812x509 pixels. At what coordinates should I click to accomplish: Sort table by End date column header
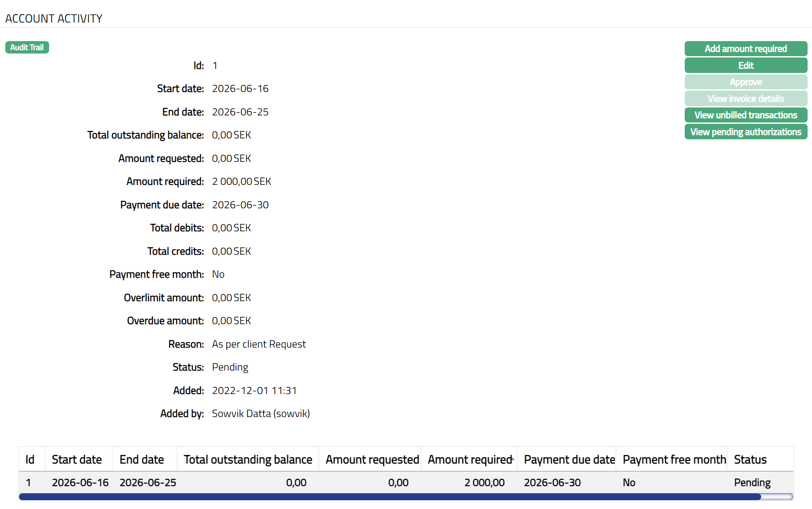pos(141,459)
